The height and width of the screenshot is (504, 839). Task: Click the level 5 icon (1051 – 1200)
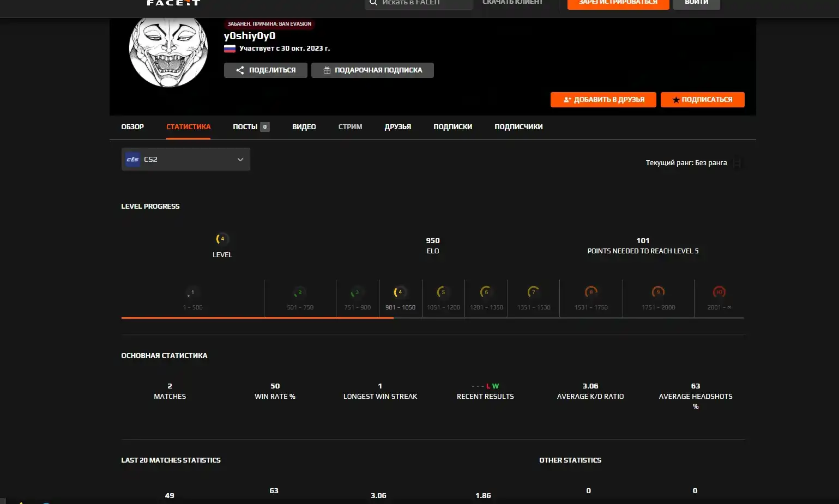tap(443, 293)
